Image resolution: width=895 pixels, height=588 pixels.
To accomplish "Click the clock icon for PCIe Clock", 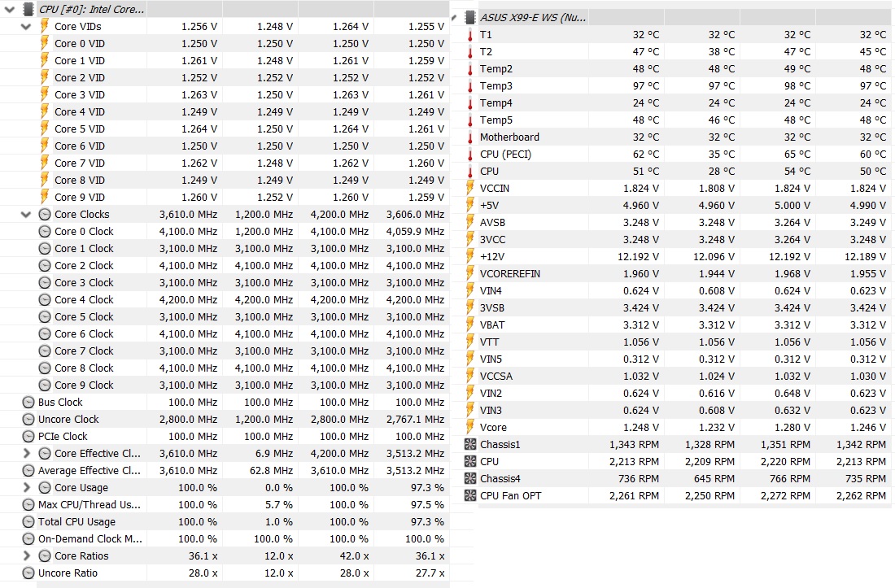I will coord(28,436).
